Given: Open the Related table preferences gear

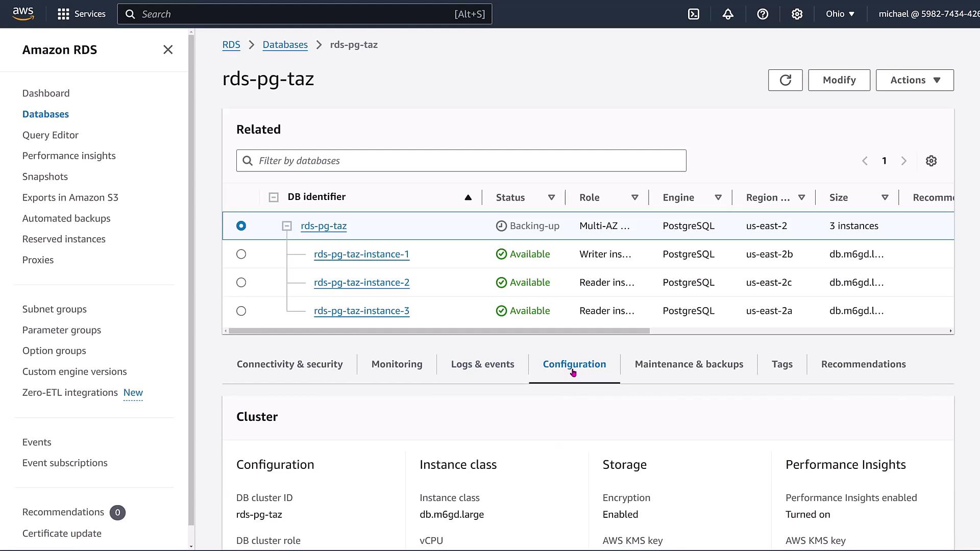Looking at the screenshot, I should 931,161.
